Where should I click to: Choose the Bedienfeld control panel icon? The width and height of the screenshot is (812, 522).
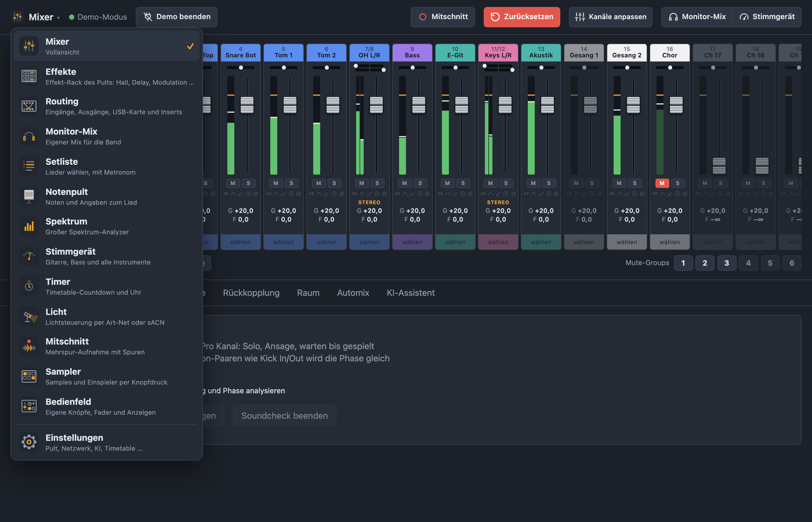[29, 406]
